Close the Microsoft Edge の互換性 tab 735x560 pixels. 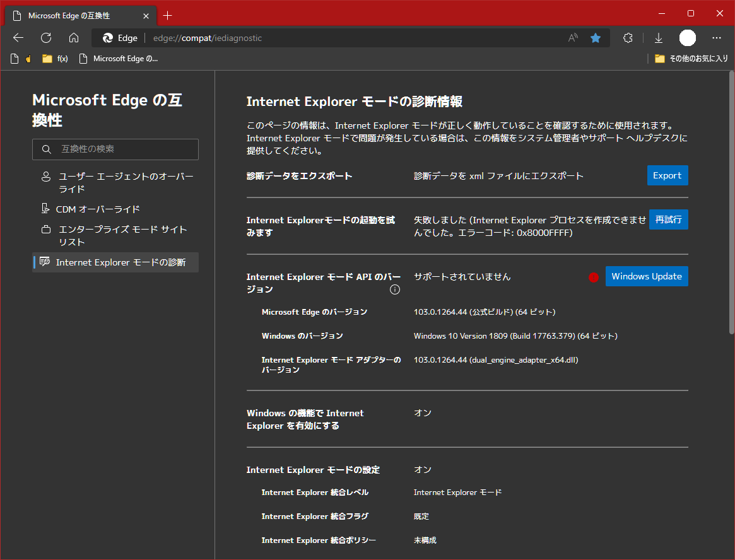click(146, 16)
